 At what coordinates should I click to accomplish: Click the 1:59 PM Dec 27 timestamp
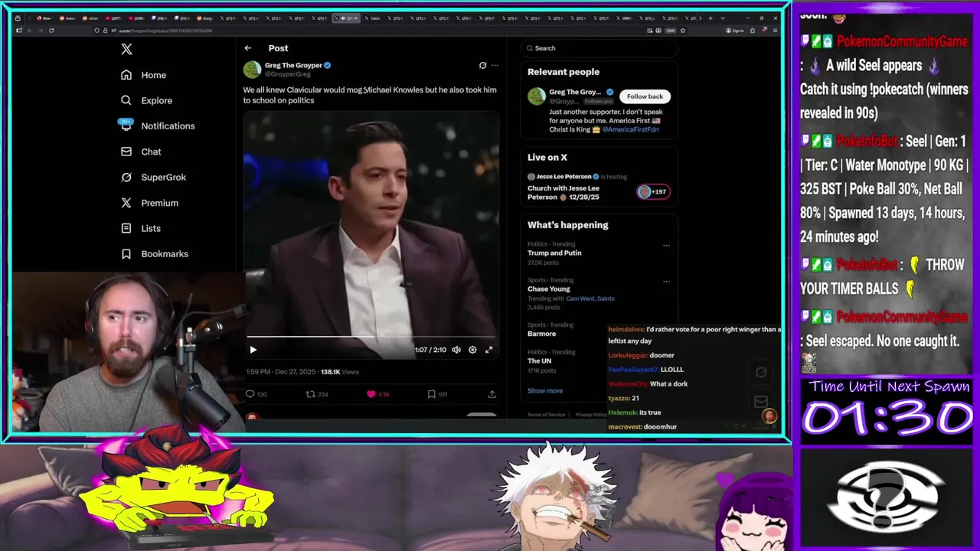(x=280, y=372)
